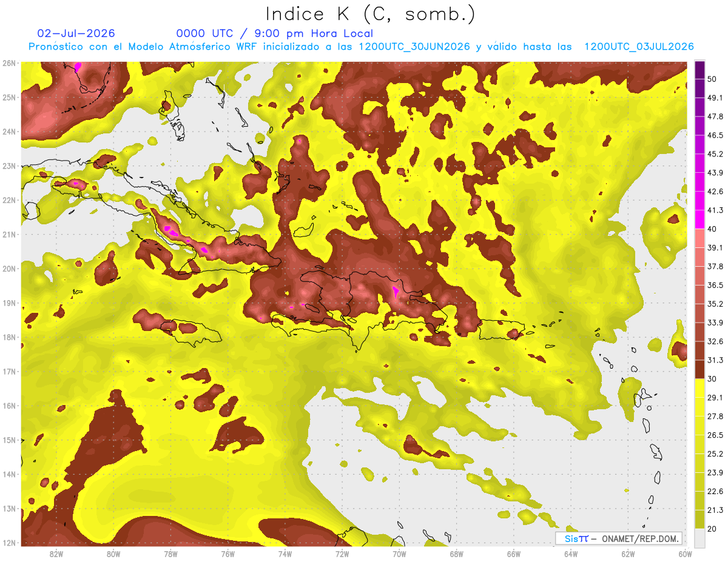Click the '15N' latitude label

10,440
